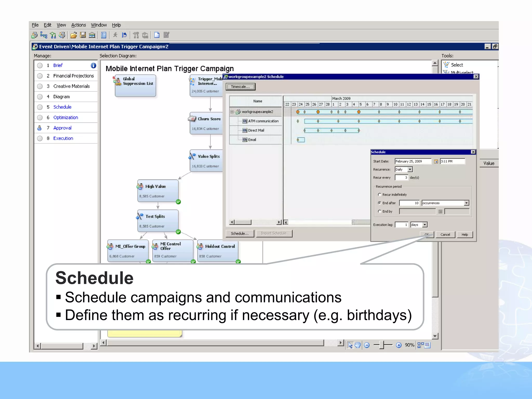Open the occurrences dropdown
The height and width of the screenshot is (399, 532).
point(467,203)
